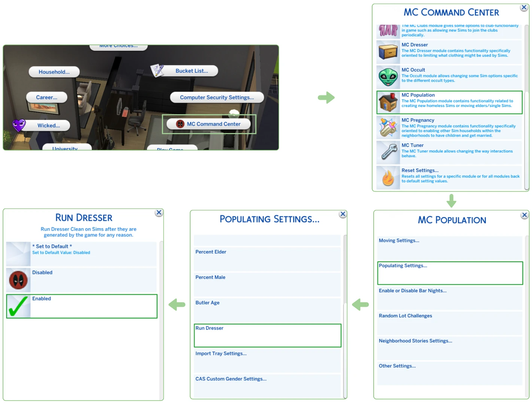The height and width of the screenshot is (404, 532).
Task: Click the Wicked purple heart icon
Action: click(x=19, y=125)
